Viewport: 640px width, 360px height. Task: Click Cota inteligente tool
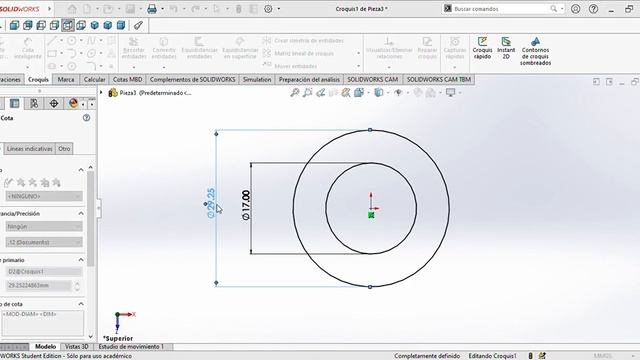pos(28,48)
